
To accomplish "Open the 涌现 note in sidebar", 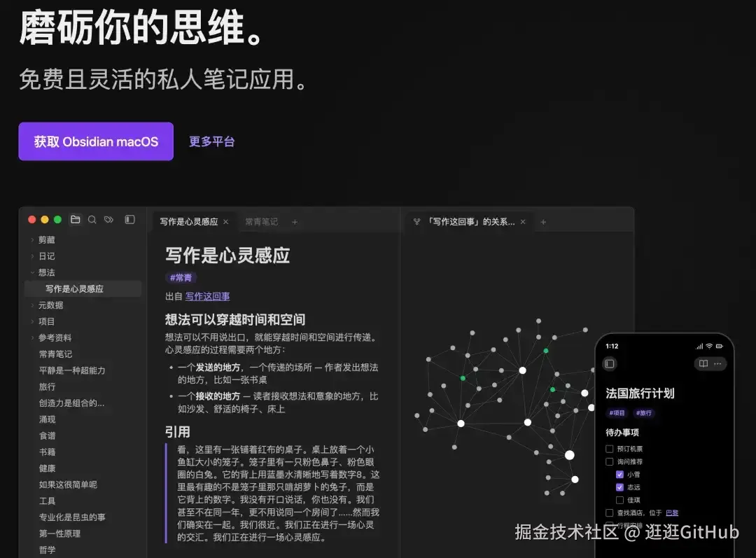I will 48,419.
